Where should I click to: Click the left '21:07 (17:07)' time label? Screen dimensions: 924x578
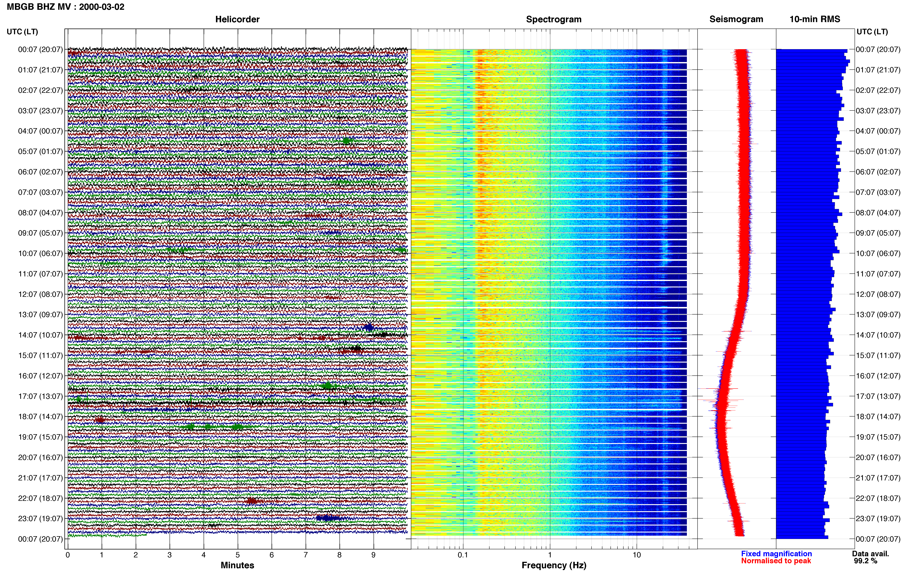point(41,478)
